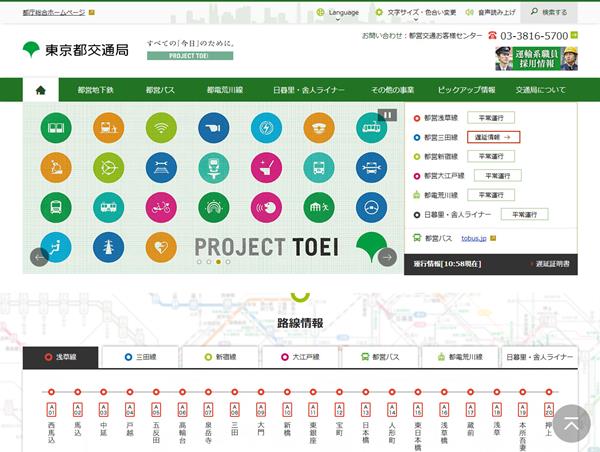Go to the home icon tab
Screen dimensions: 600x452
coord(41,90)
